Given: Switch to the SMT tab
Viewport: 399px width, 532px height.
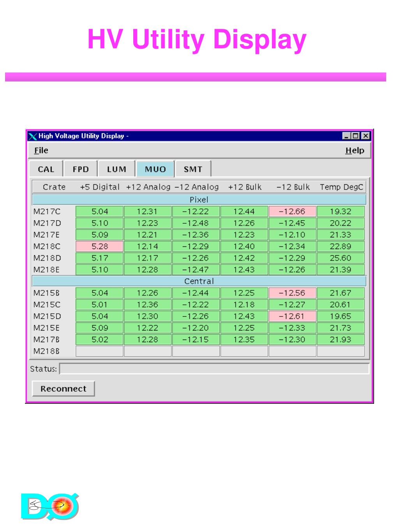Looking at the screenshot, I should tap(193, 169).
